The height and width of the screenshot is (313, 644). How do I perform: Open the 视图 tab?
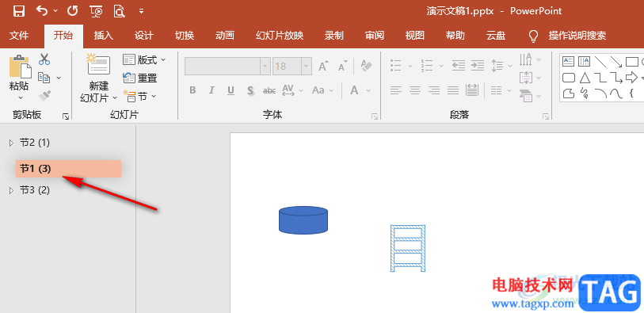pos(414,36)
